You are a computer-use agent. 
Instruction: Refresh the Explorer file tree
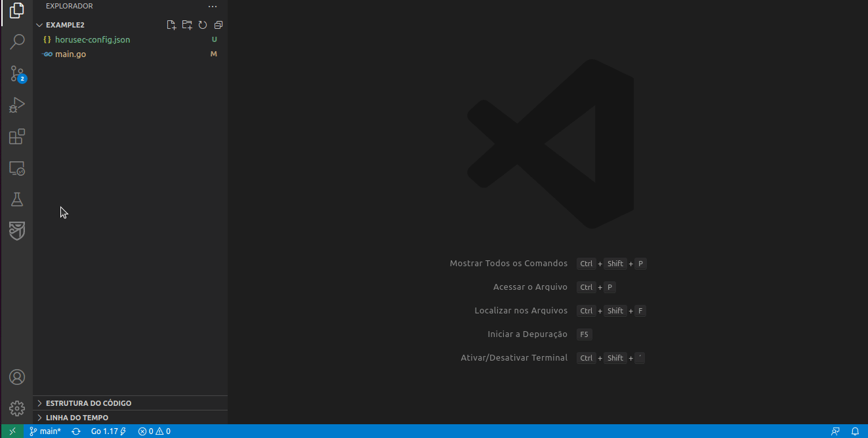pyautogui.click(x=203, y=25)
